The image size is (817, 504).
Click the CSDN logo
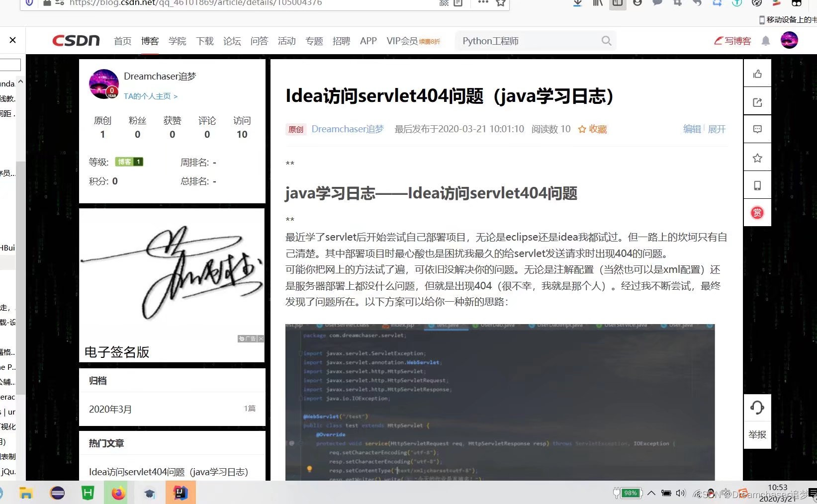pyautogui.click(x=76, y=41)
